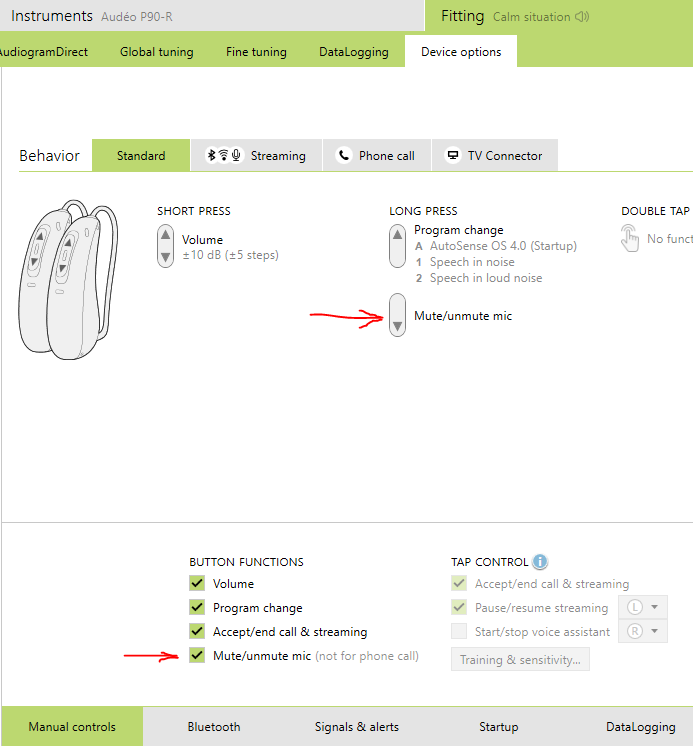Click the short press volume rocker icon
The image size is (693, 746).
click(166, 246)
